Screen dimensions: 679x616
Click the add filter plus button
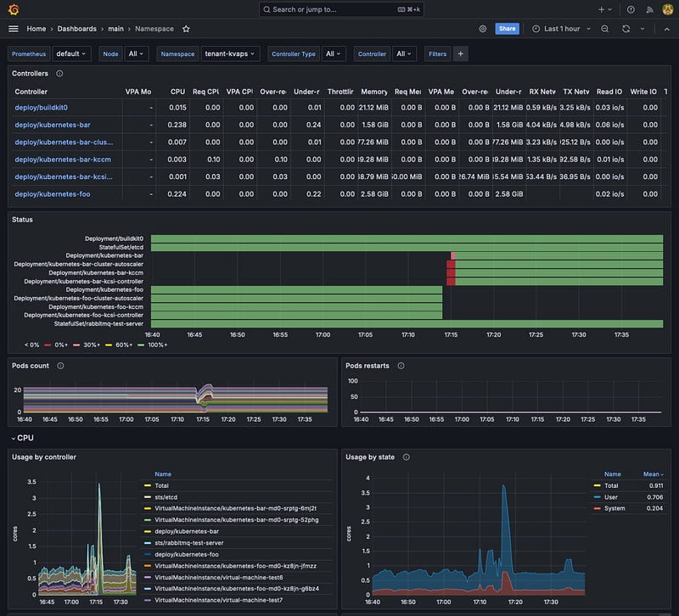click(x=461, y=53)
